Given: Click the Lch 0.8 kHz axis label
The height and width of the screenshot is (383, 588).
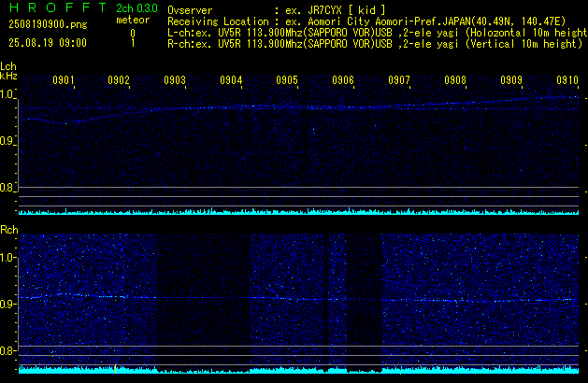Looking at the screenshot, I should click(x=7, y=188).
